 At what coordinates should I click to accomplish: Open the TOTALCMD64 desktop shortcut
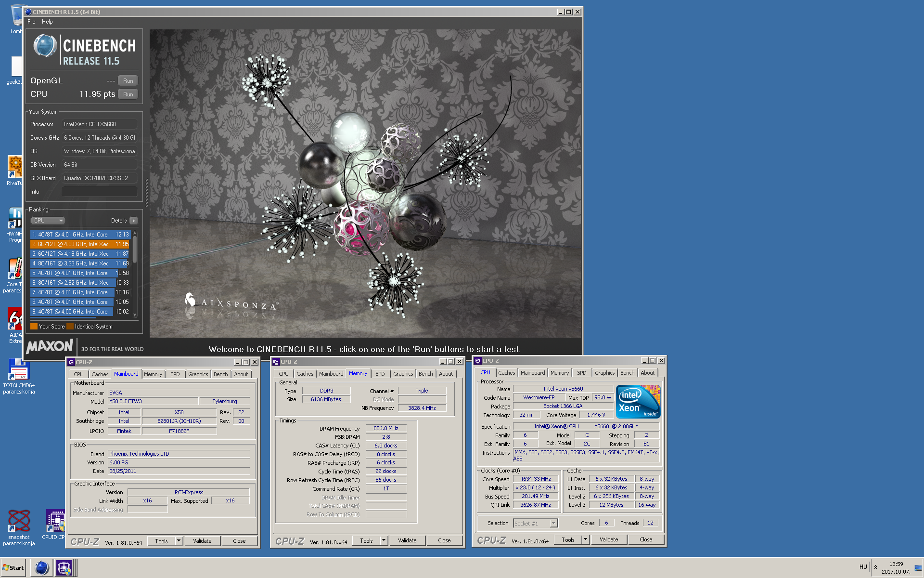click(19, 376)
